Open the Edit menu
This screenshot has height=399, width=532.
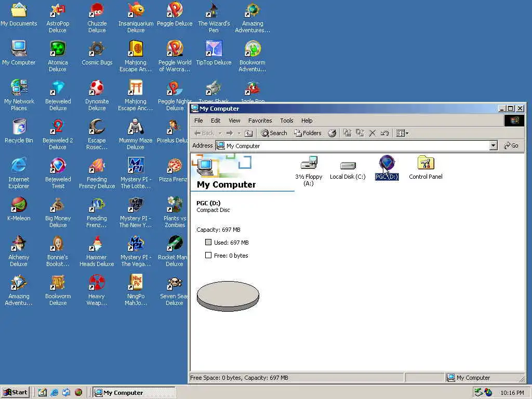click(x=216, y=121)
